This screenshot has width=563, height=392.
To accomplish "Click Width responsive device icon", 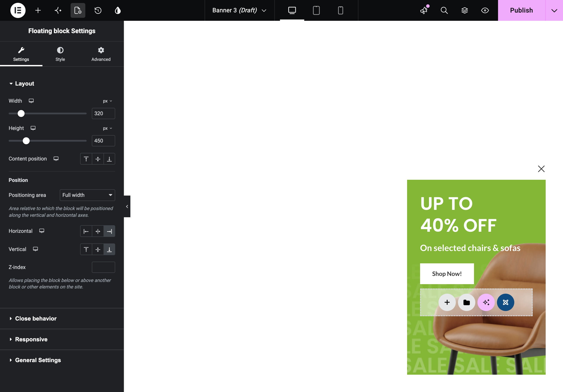I will tap(31, 101).
